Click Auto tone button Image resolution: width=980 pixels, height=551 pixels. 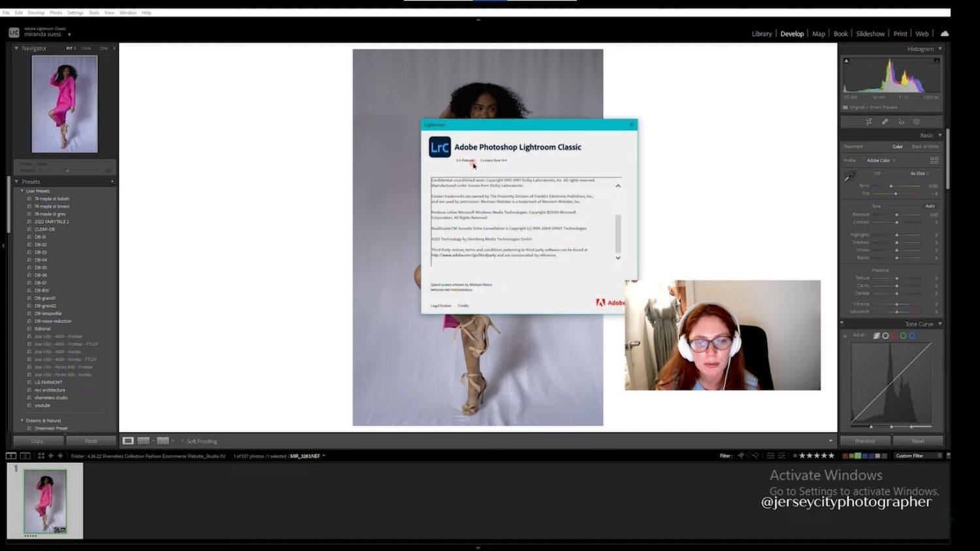[930, 206]
